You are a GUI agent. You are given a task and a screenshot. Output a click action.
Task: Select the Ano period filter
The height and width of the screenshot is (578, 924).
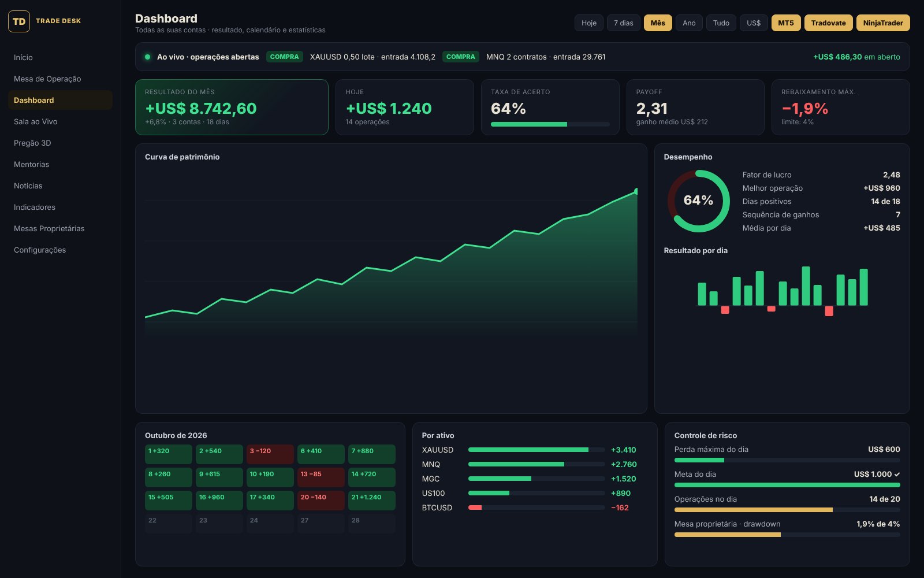point(689,23)
